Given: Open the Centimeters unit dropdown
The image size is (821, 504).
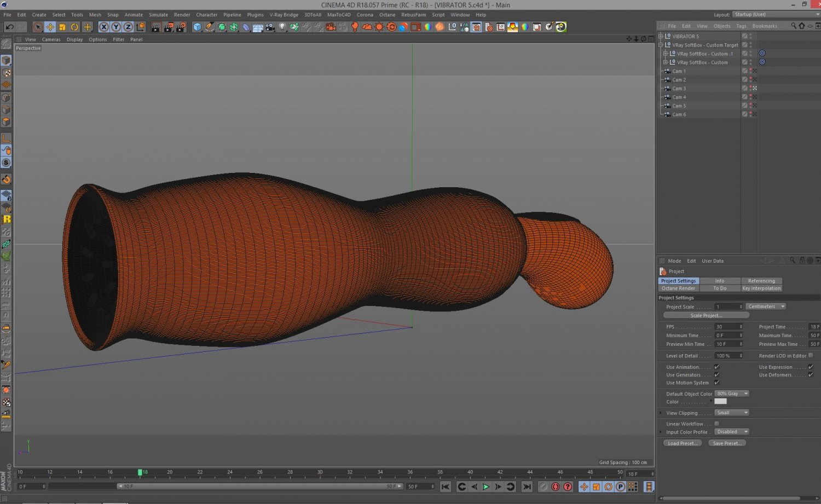Looking at the screenshot, I should 766,306.
